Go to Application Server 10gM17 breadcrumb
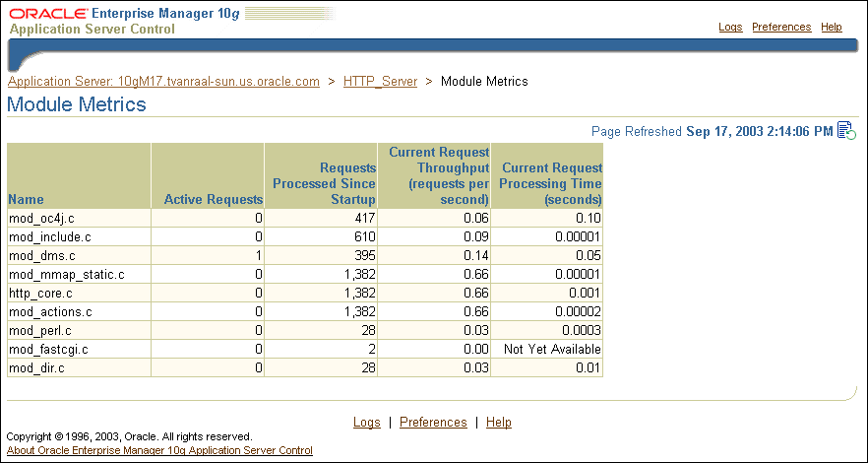Viewport: 868px width, 463px height. (163, 82)
